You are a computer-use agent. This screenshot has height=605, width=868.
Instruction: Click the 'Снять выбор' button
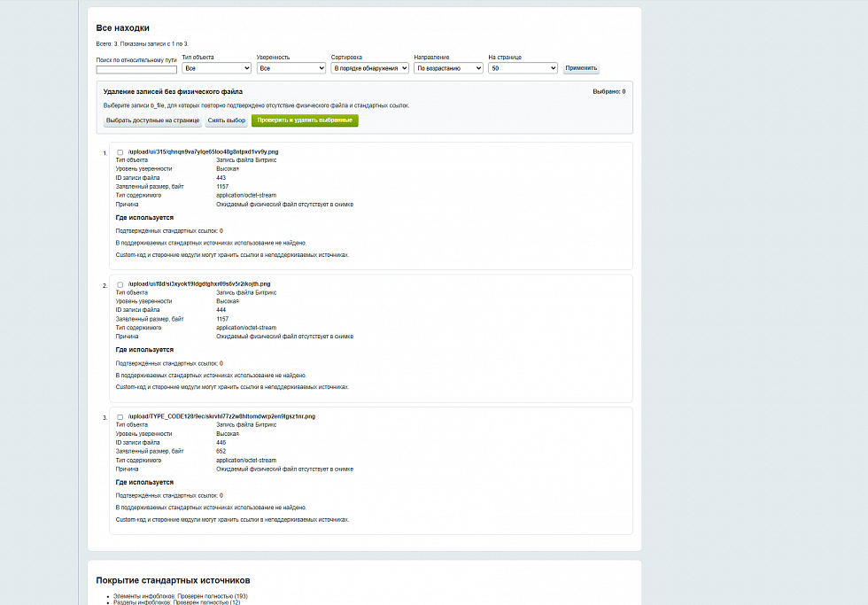coord(227,120)
